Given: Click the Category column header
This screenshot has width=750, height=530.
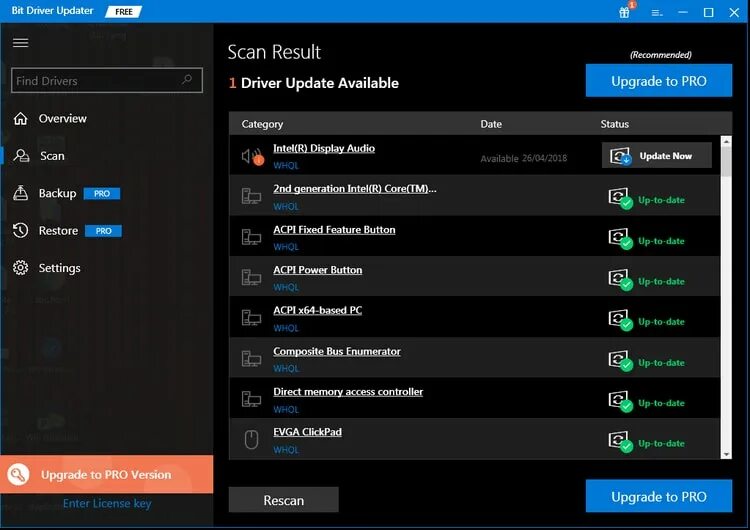Looking at the screenshot, I should [x=262, y=124].
